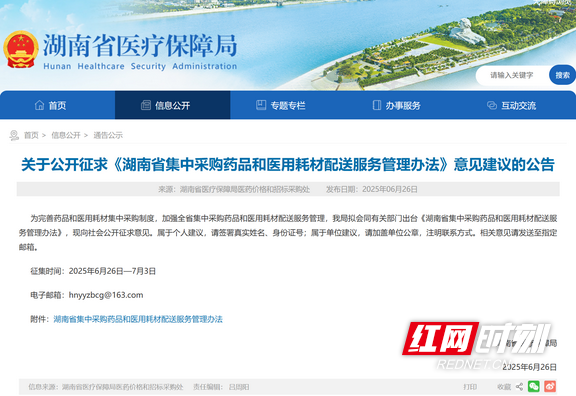
Task: Click the 信息公开 newspaper icon
Action: (146, 105)
